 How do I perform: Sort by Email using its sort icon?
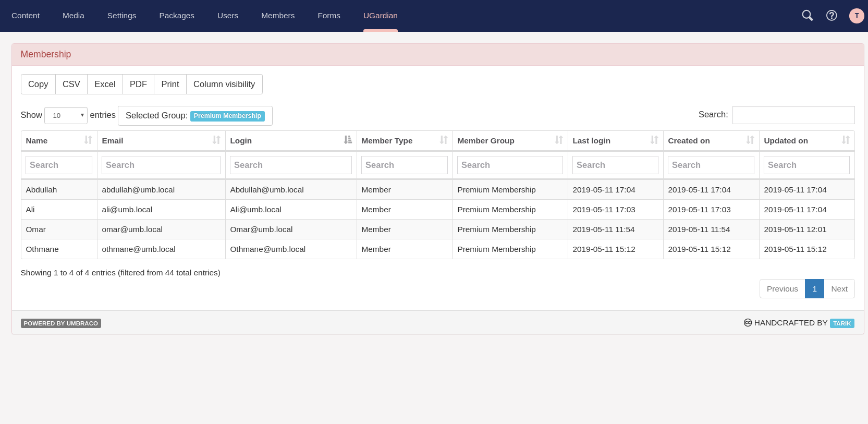[x=216, y=140]
